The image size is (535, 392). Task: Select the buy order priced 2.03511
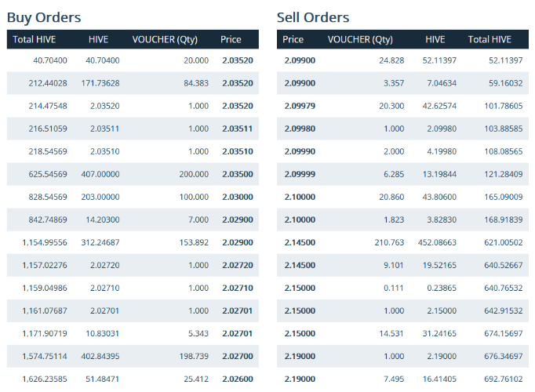(x=133, y=129)
